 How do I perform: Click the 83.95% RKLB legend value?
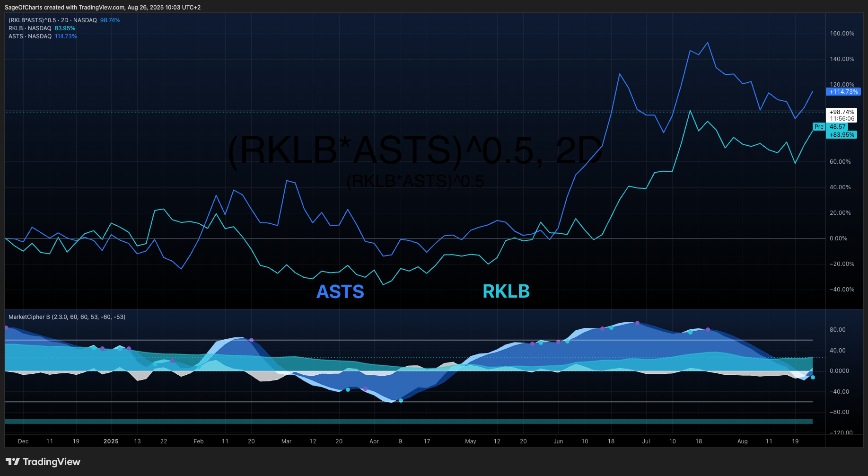[x=65, y=28]
